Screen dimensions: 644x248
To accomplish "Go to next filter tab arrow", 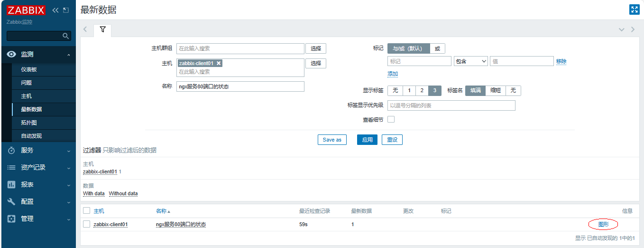I will [633, 29].
